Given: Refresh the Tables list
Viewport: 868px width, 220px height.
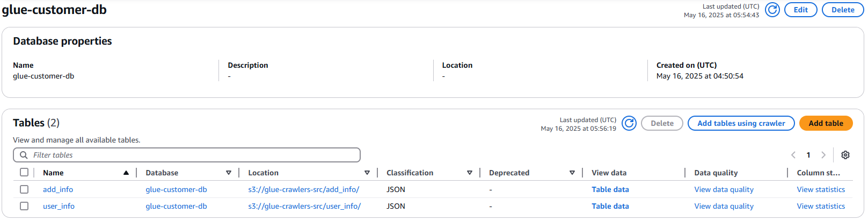Looking at the screenshot, I should [629, 123].
